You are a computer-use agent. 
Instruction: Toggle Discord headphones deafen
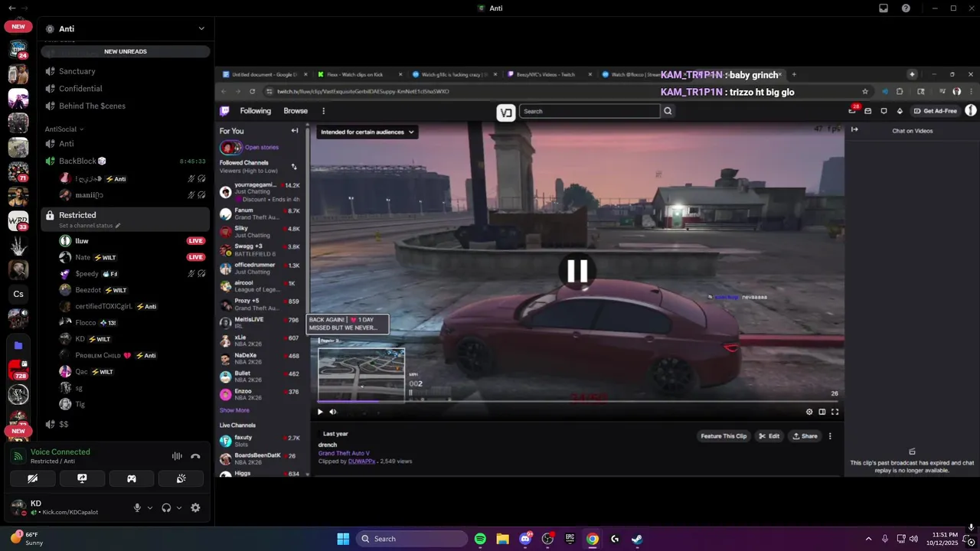(166, 507)
